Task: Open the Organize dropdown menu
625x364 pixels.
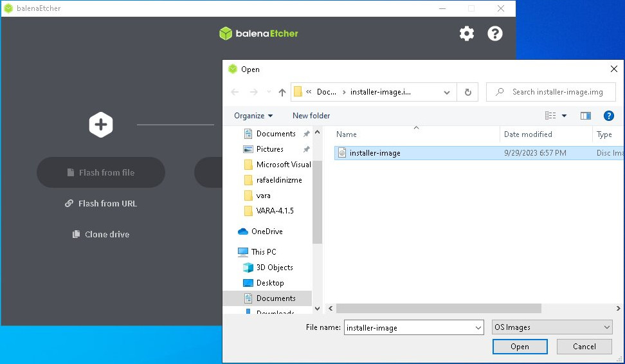Action: point(253,116)
